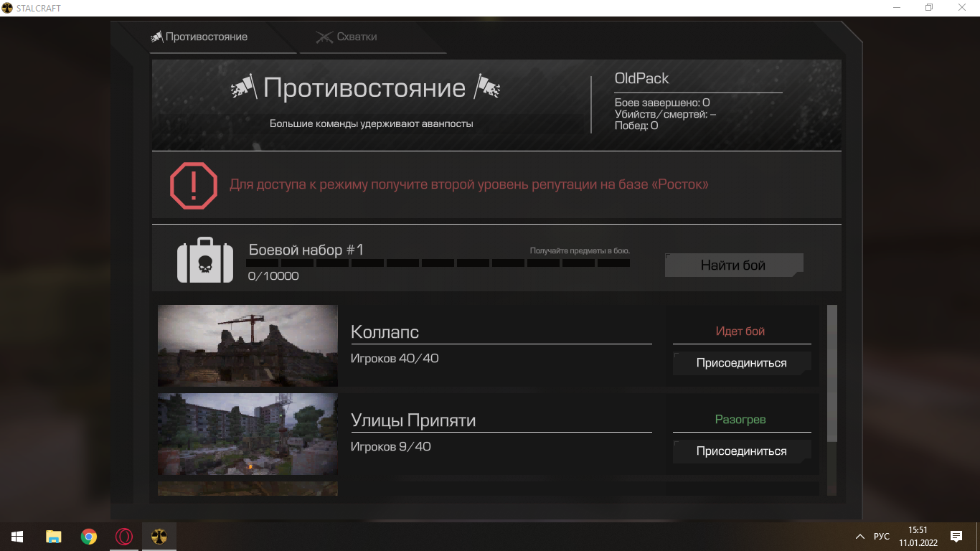Click the flags icon right of Противостояние title
The width and height of the screenshot is (980, 551).
pyautogui.click(x=486, y=88)
